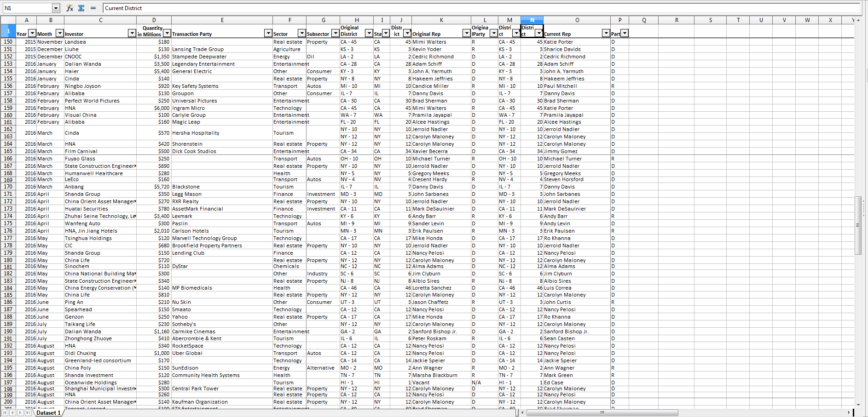Screen dimensions: 868x417
Task: Open the column N Current District filter dropdown
Action: [538, 33]
